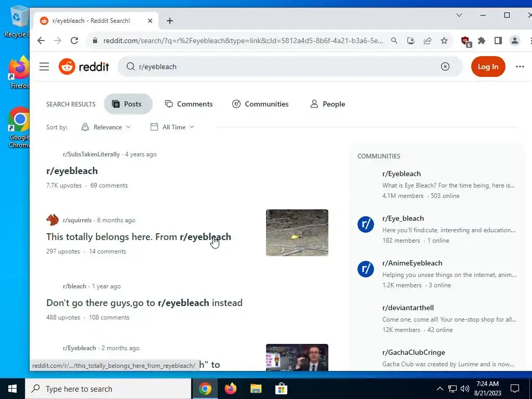Click '108 comments' on r/bleach post
The image size is (532, 399).
109,317
